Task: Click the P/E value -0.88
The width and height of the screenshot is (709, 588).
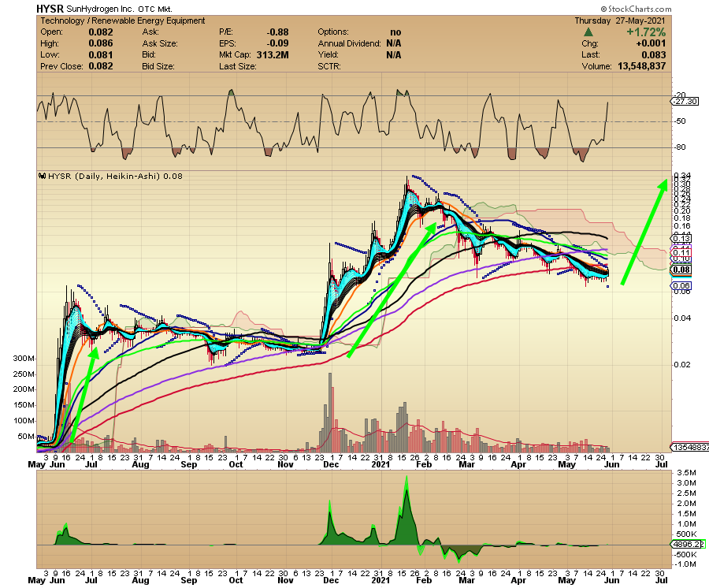Action: pyautogui.click(x=277, y=32)
